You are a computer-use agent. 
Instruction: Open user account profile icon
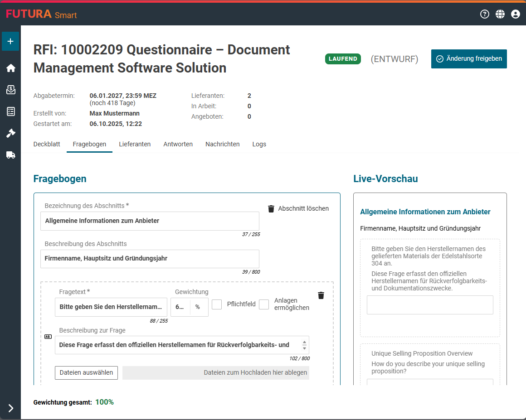coord(516,14)
